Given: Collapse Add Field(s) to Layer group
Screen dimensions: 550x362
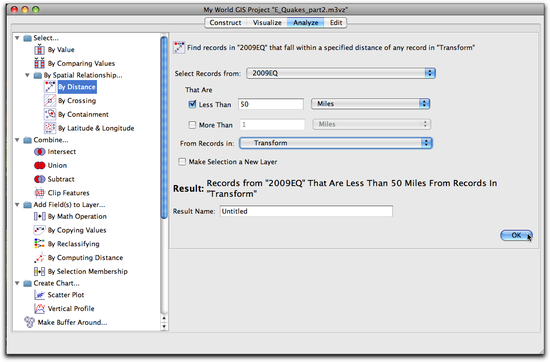Looking at the screenshot, I should 17,205.
